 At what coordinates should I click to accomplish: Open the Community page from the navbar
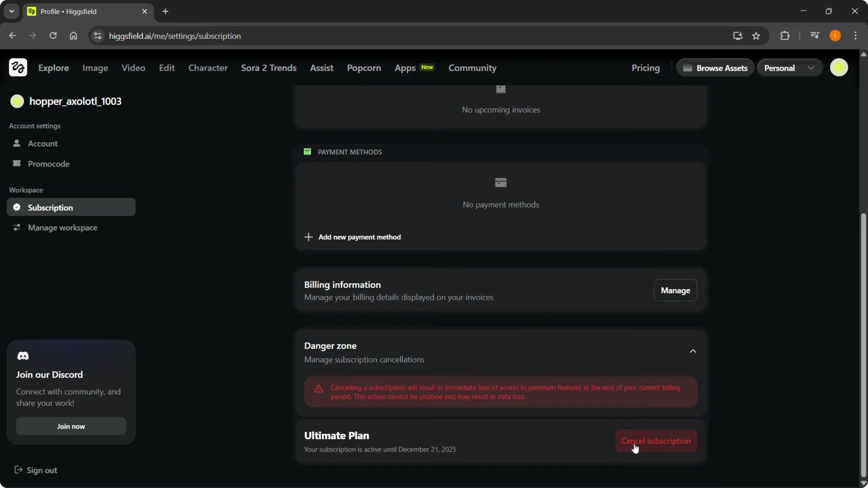pyautogui.click(x=472, y=68)
